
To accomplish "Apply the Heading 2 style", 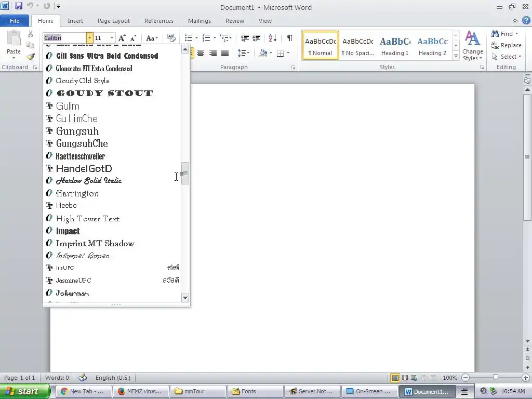I will [433, 46].
